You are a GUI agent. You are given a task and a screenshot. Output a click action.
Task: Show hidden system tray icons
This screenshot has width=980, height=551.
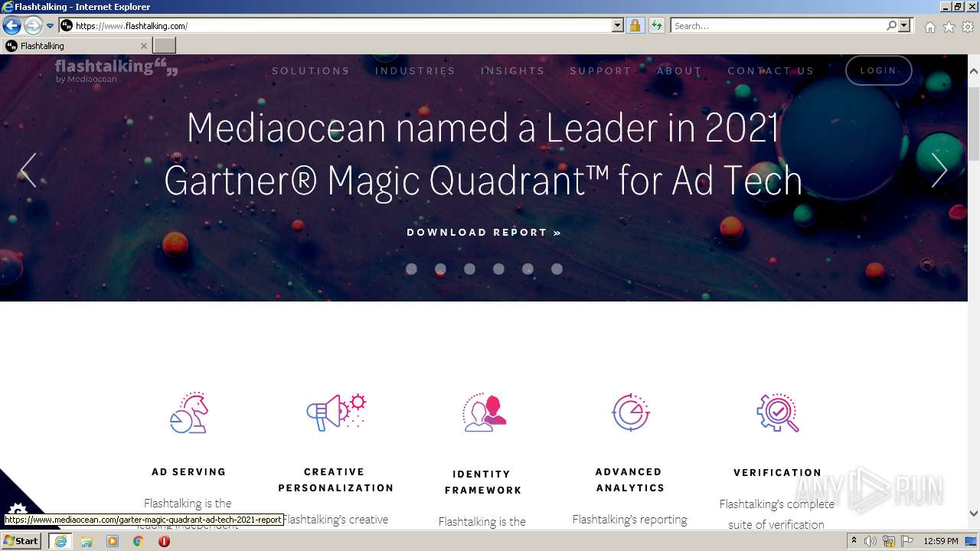pyautogui.click(x=854, y=541)
